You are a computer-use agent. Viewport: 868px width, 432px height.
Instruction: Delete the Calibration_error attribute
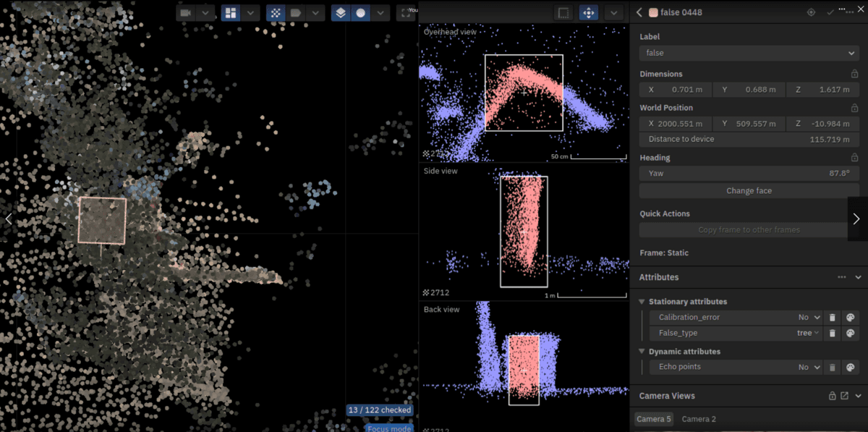coord(833,318)
